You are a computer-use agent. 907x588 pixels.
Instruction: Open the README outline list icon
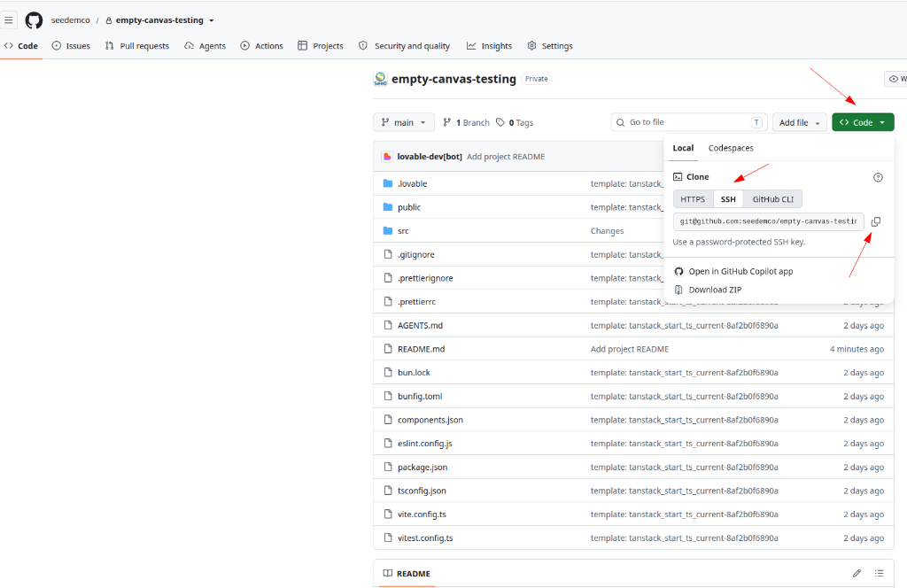(x=879, y=573)
